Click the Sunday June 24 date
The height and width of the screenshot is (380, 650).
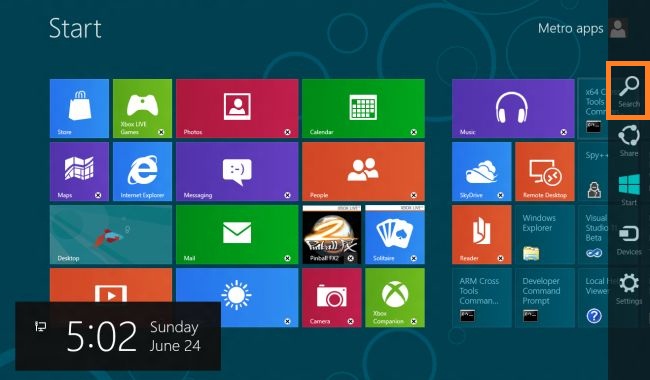(x=175, y=336)
